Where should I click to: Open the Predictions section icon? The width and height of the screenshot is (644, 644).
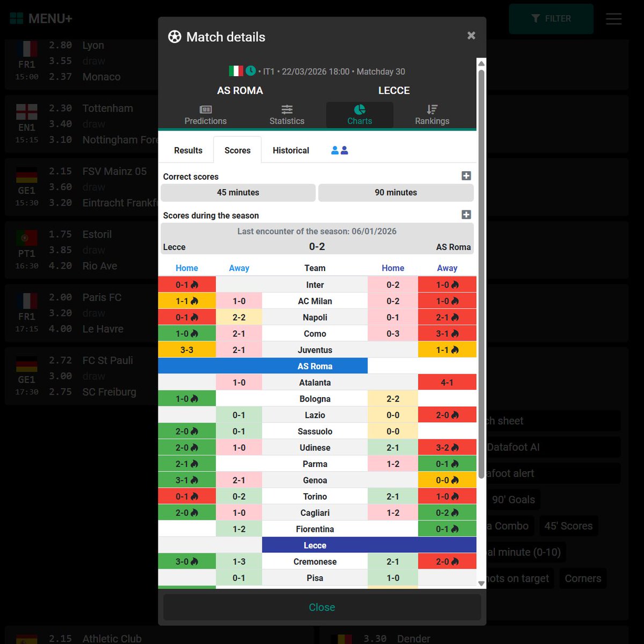205,109
